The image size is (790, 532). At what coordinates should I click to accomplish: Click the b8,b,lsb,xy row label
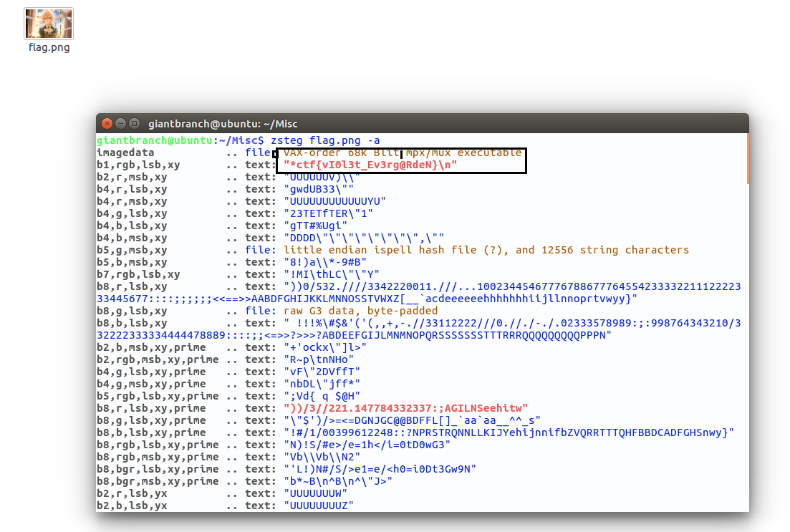(132, 323)
